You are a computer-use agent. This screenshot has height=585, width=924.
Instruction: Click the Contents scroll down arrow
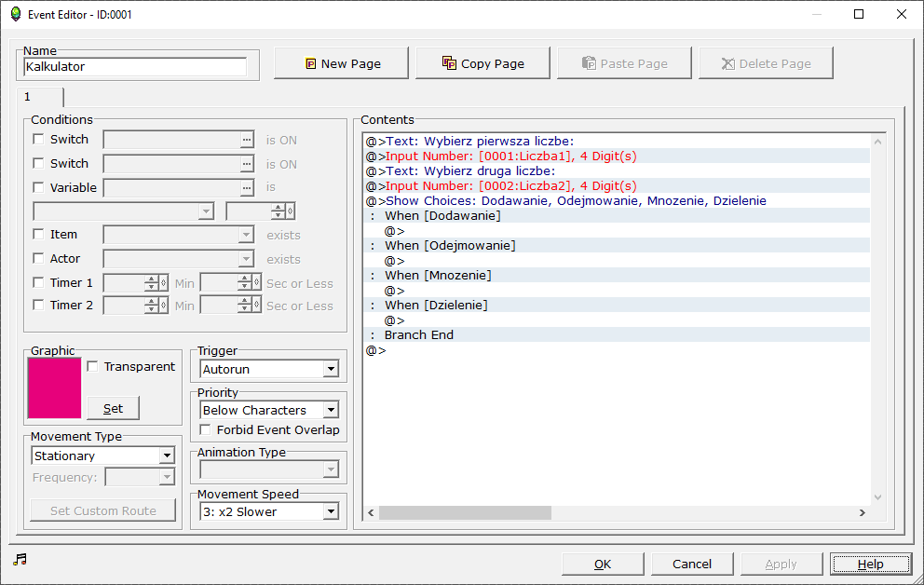point(877,497)
